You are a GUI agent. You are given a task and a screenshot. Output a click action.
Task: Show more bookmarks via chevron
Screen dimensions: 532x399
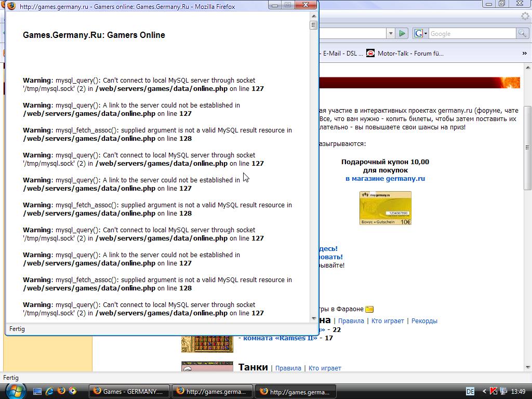coord(524,53)
